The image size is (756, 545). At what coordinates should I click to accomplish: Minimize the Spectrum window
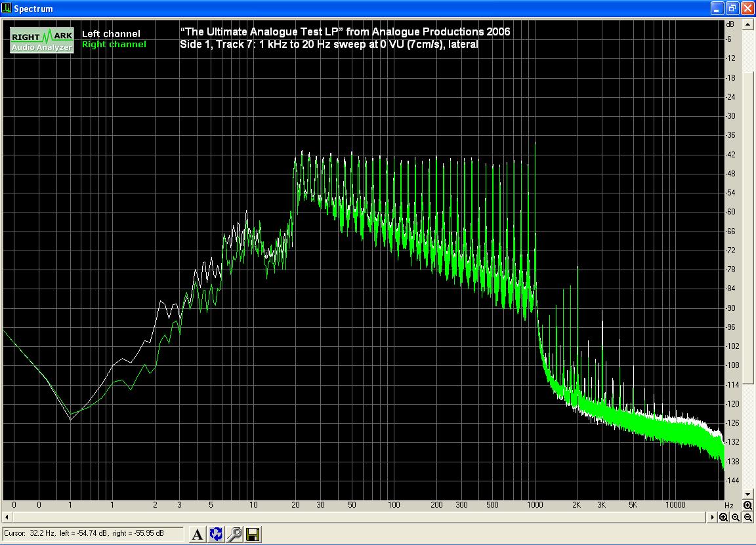[x=717, y=8]
